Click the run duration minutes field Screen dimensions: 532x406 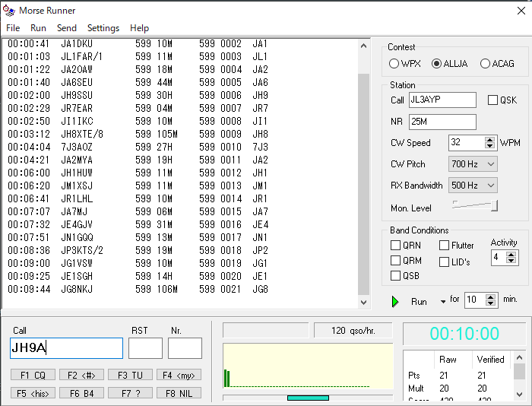coord(475,300)
